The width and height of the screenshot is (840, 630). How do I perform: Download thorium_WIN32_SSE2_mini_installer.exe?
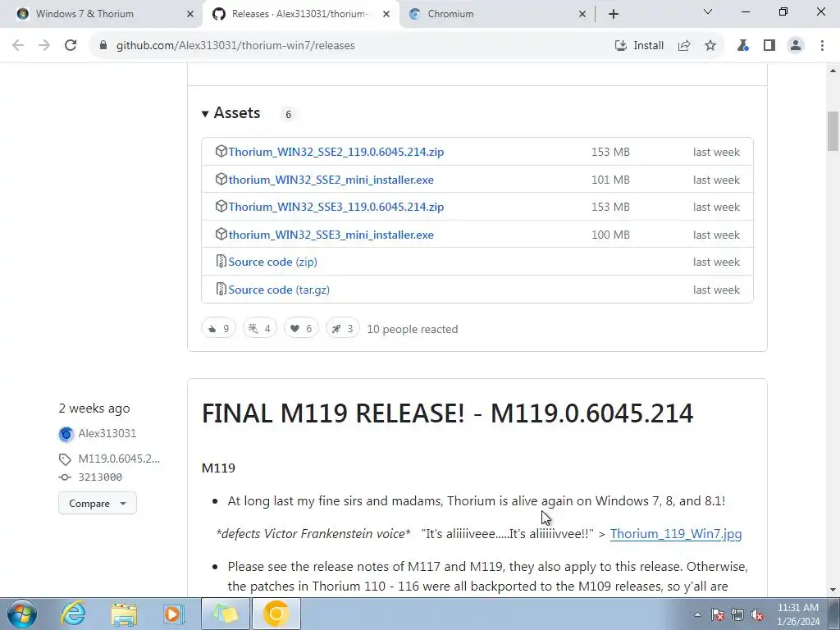tap(331, 180)
